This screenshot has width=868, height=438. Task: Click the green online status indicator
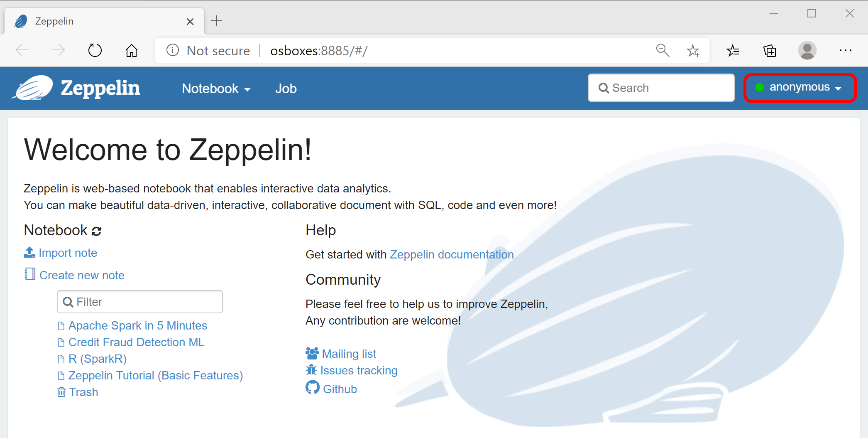pyautogui.click(x=760, y=87)
